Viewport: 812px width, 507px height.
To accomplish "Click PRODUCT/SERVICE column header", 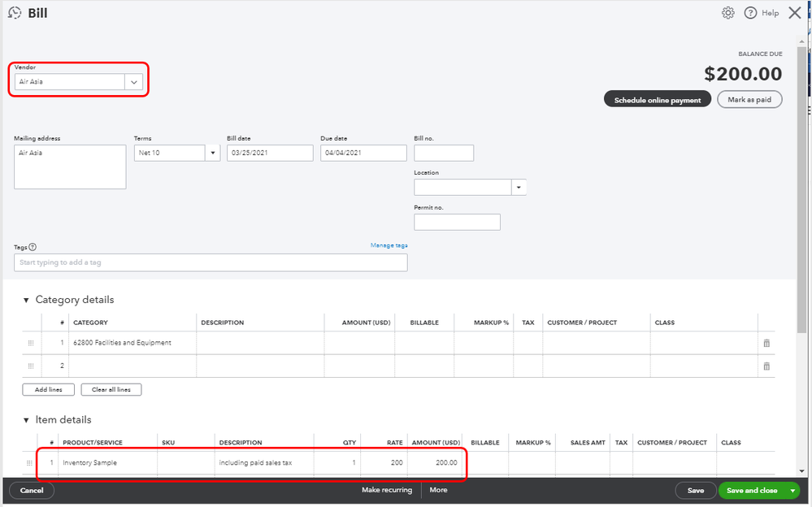I will point(93,443).
